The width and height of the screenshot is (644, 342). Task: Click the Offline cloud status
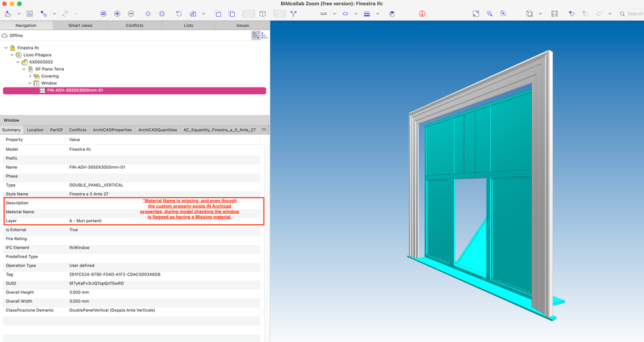point(12,35)
